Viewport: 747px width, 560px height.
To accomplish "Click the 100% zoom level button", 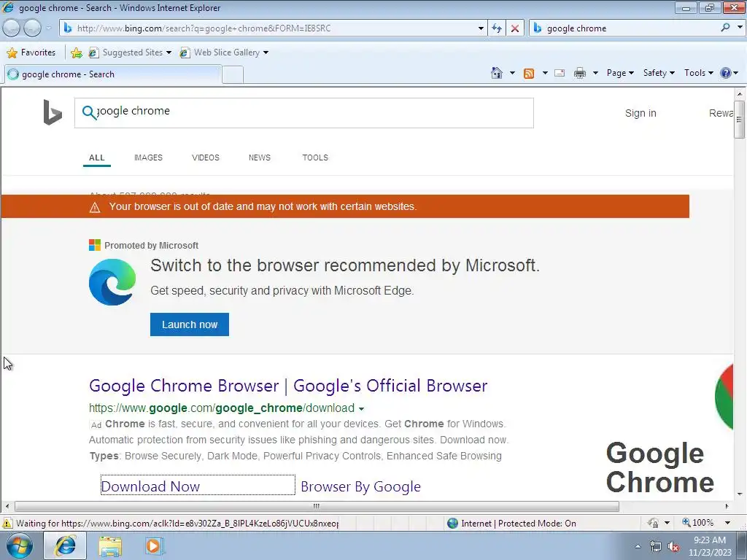I will coord(698,523).
